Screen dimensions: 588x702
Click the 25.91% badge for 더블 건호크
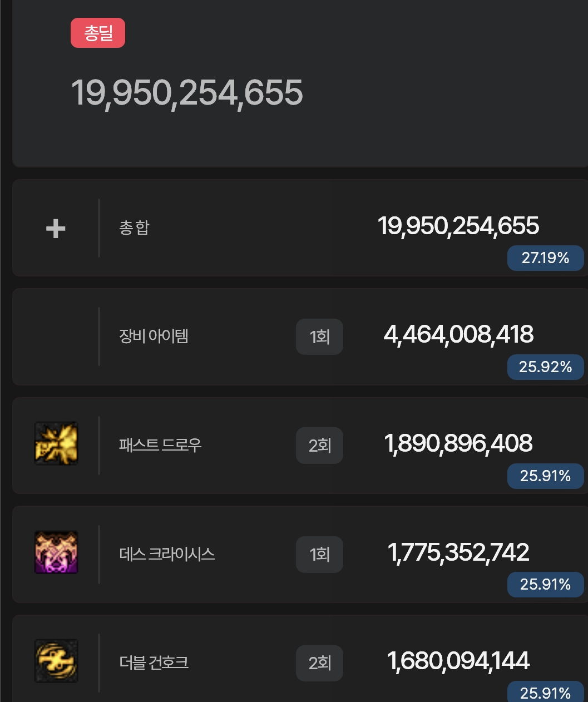545,693
